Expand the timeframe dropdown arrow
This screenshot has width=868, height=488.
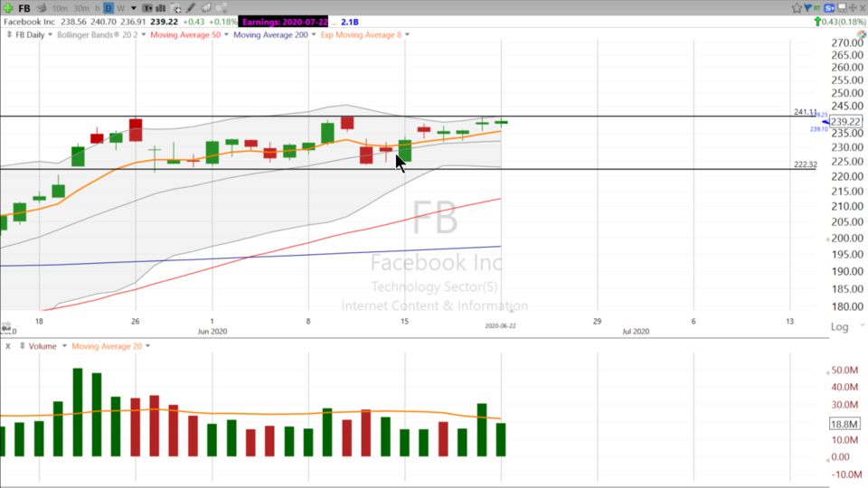(x=133, y=8)
